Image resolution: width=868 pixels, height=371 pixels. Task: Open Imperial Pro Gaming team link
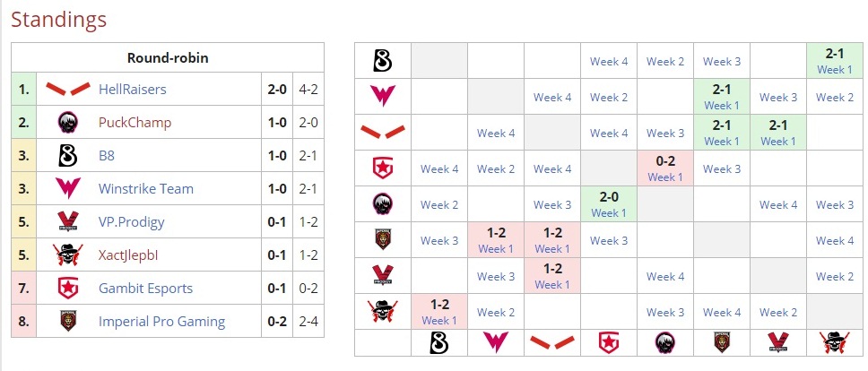coord(161,322)
